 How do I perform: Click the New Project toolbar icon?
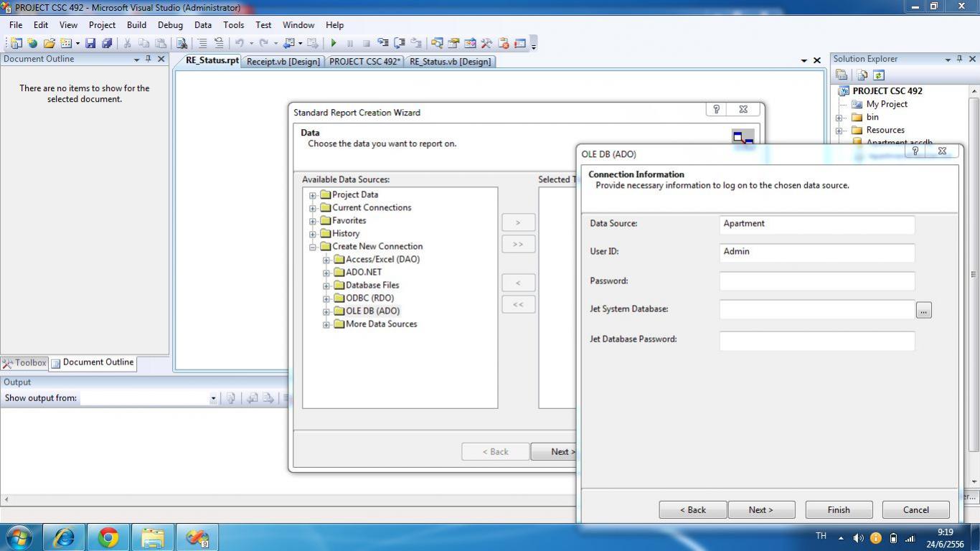[x=16, y=43]
